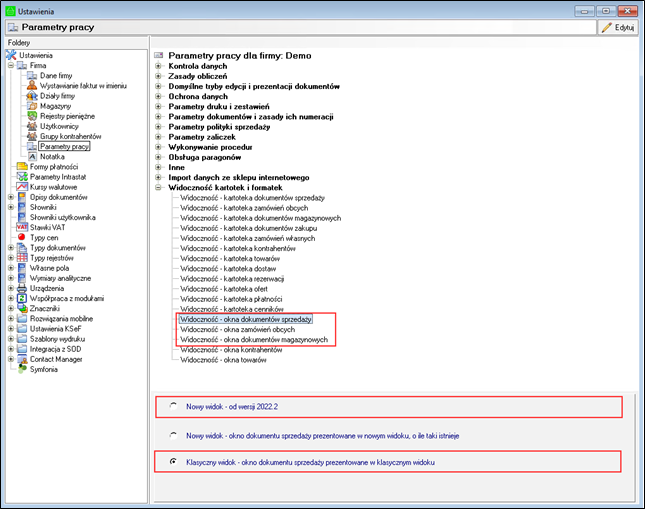This screenshot has width=645, height=509.
Task: Open the Rejestry pieniężne icon
Action: pyautogui.click(x=33, y=116)
